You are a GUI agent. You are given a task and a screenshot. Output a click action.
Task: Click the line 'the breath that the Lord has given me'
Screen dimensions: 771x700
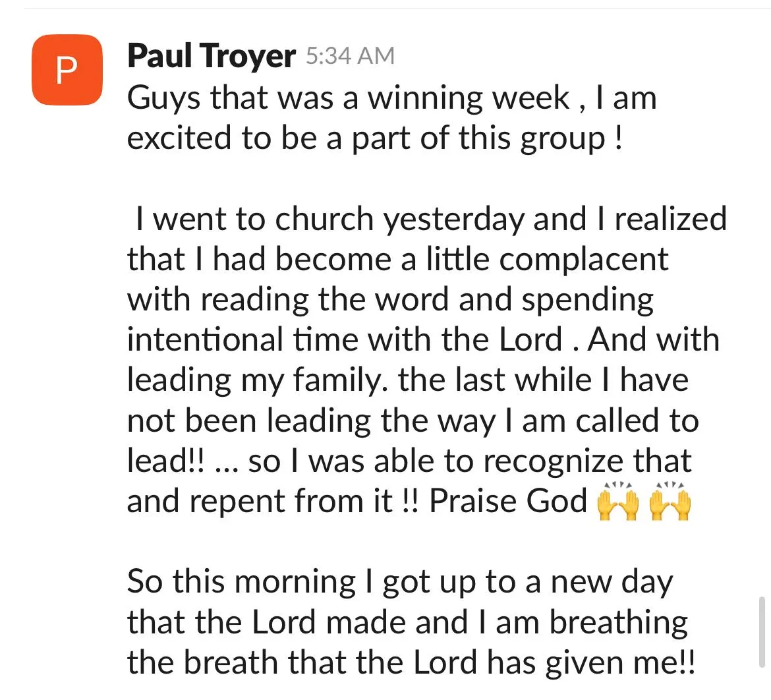click(x=411, y=662)
